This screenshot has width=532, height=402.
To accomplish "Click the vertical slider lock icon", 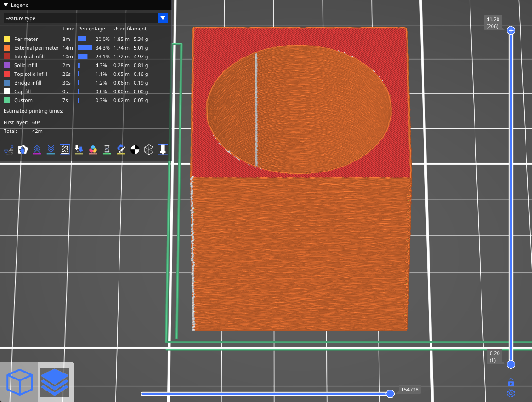I will pos(510,383).
